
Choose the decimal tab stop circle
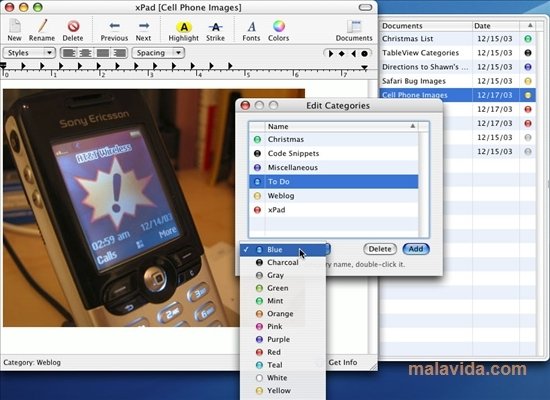click(x=364, y=53)
